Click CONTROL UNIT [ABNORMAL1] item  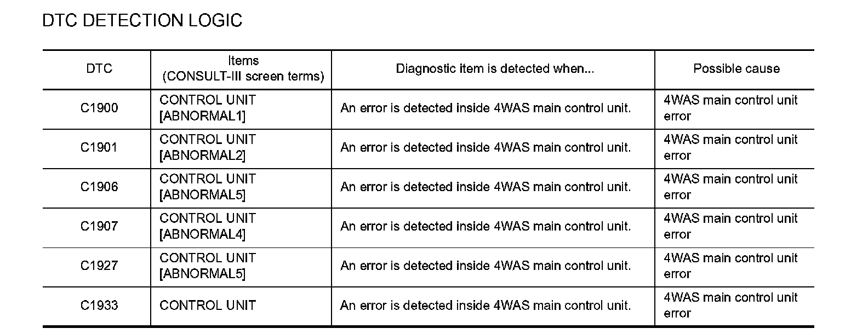[208, 108]
